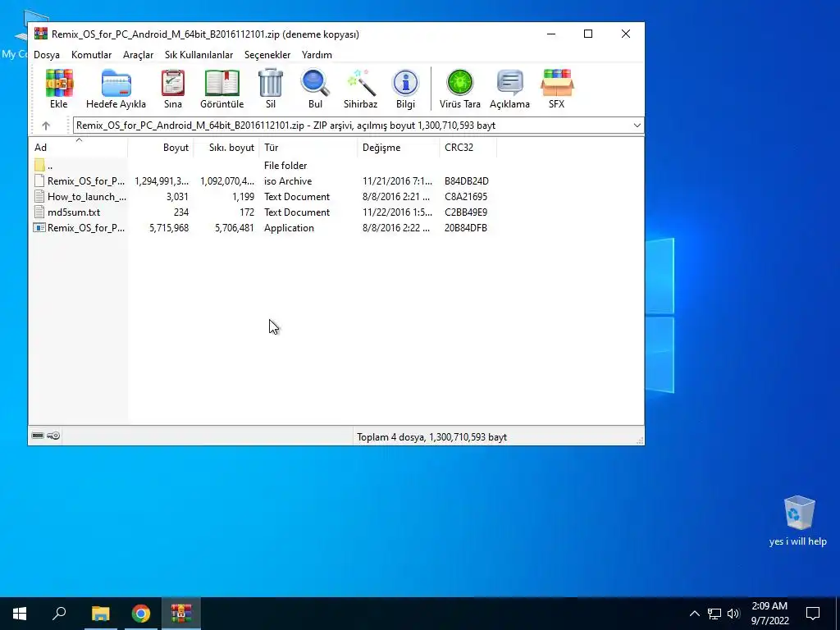This screenshot has width=840, height=630.
Task: Sort by the CRC32 column header
Action: click(468, 148)
